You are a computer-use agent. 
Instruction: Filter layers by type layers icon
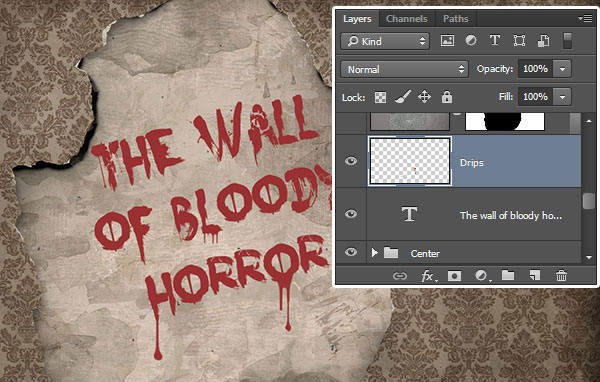495,40
